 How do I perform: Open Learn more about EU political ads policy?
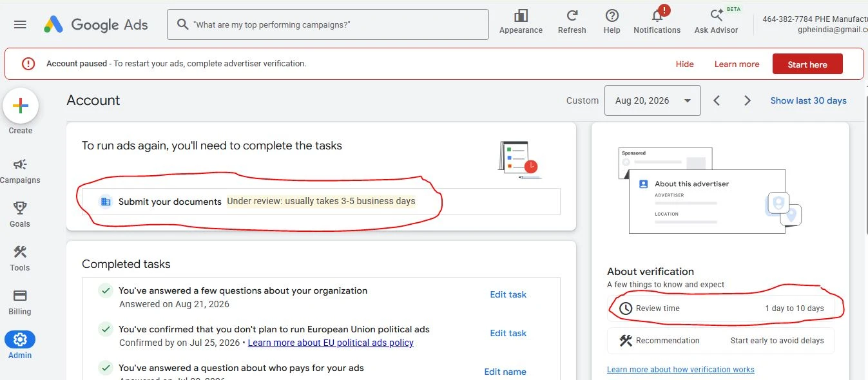coord(331,343)
